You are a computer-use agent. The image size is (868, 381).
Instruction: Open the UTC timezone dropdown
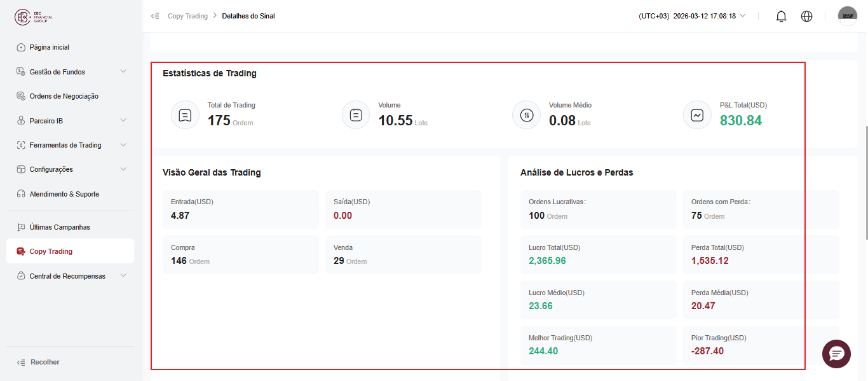click(692, 16)
